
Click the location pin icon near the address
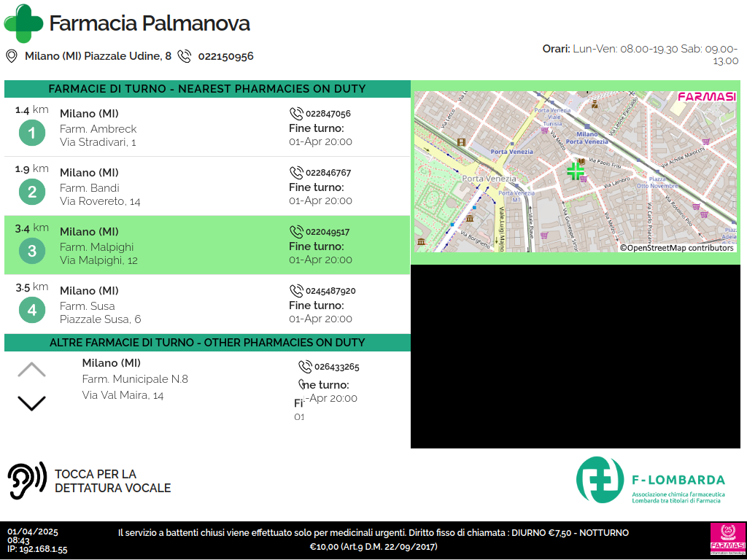coord(12,56)
